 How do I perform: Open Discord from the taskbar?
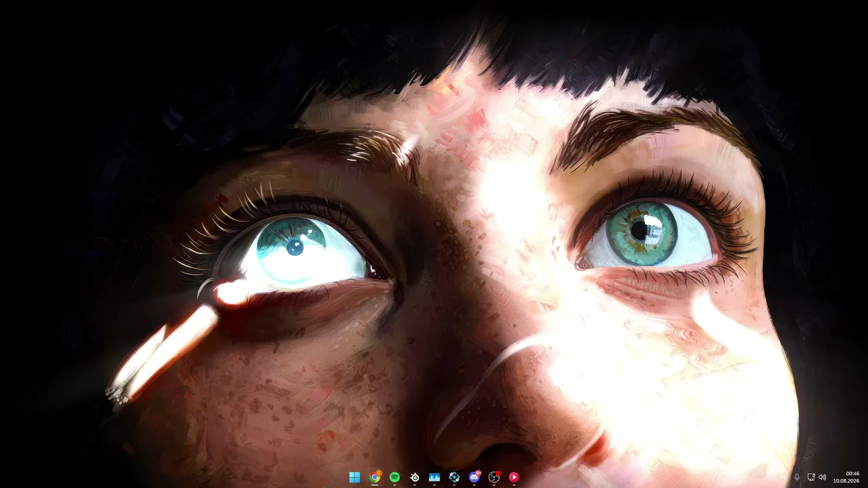474,477
